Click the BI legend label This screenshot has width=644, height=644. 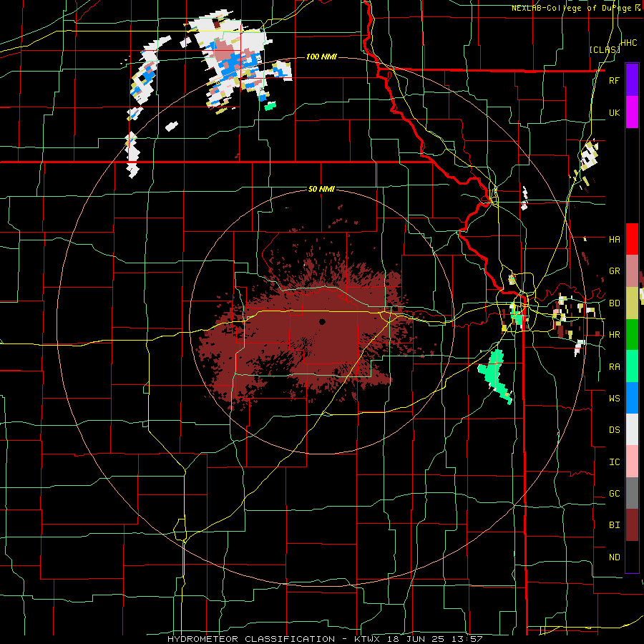tap(614, 525)
